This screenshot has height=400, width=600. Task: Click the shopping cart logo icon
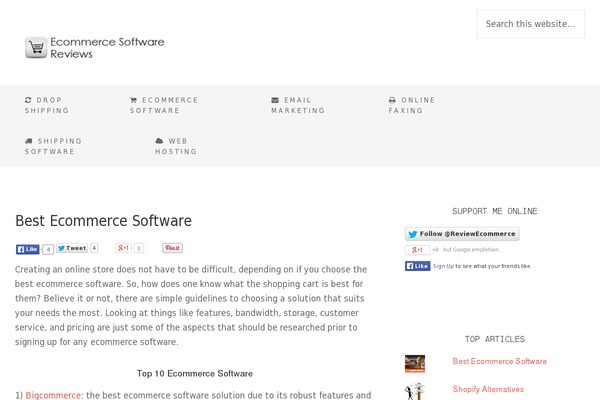click(x=36, y=47)
